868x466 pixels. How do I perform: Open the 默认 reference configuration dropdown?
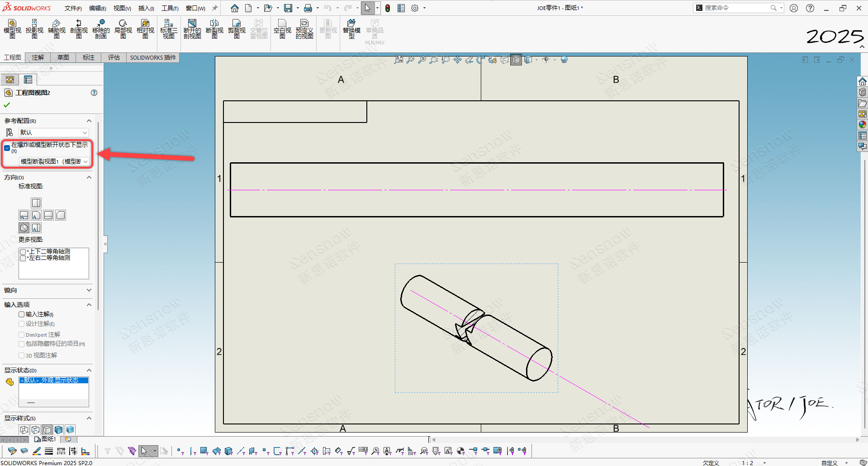pyautogui.click(x=53, y=132)
